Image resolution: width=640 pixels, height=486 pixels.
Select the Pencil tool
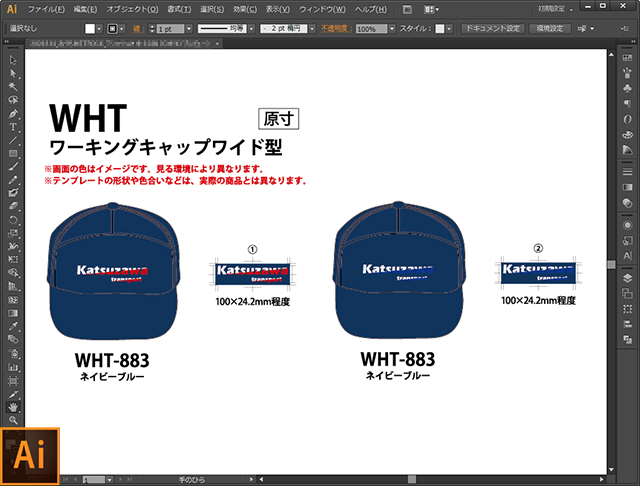coord(13,180)
